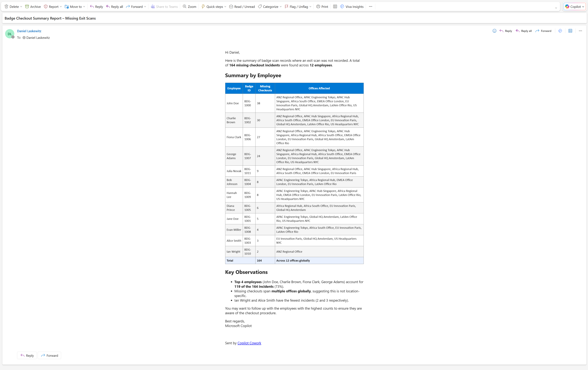
Task: Open the Zoom control
Action: click(x=189, y=7)
